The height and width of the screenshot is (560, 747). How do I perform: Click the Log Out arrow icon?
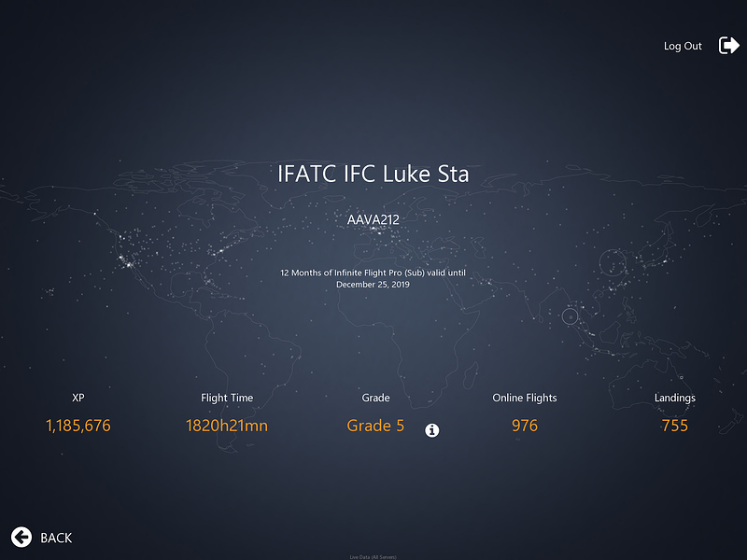click(x=729, y=46)
